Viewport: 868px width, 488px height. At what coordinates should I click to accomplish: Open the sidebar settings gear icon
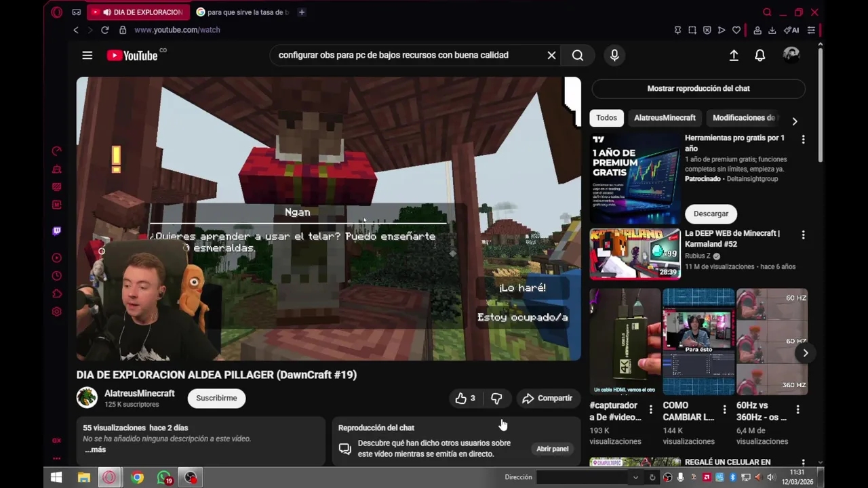tap(57, 312)
